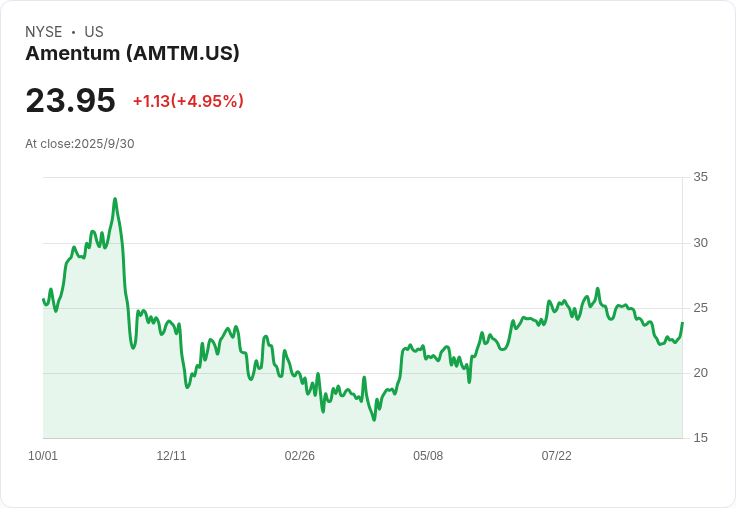The height and width of the screenshot is (508, 736).
Task: Click the highest peak of the price line
Action: click(115, 199)
